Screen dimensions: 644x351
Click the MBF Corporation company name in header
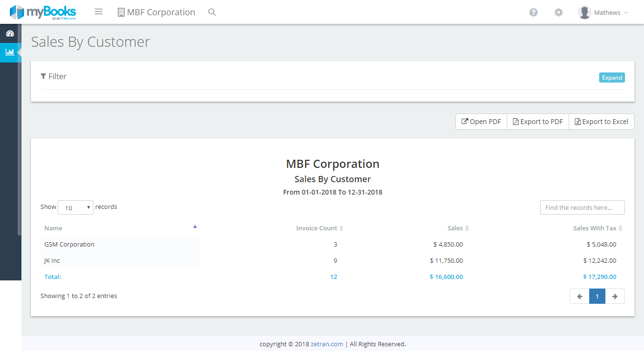[x=161, y=12]
